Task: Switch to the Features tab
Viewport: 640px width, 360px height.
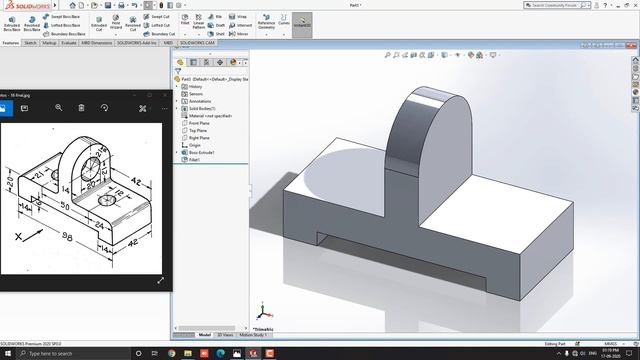Action: click(x=11, y=43)
